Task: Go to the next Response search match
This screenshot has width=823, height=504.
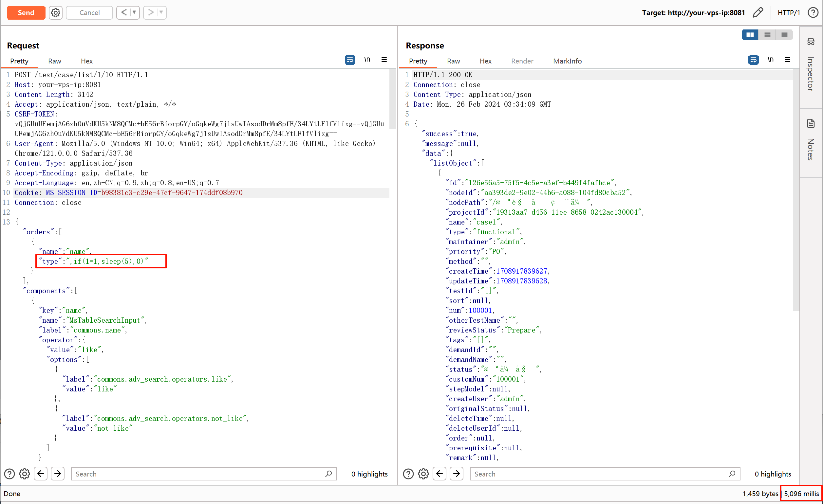Action: (x=456, y=474)
